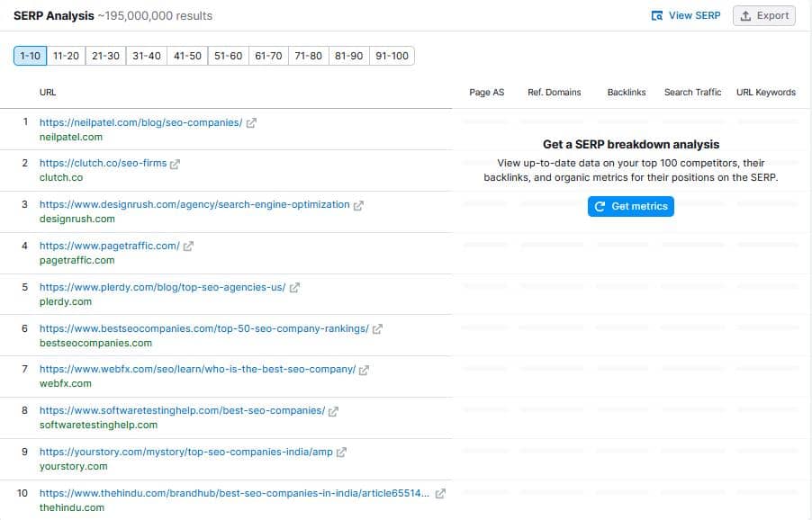Image resolution: width=812 pixels, height=520 pixels.
Task: Open the plerdy.com top-seo-agencies-us link
Action: click(163, 287)
